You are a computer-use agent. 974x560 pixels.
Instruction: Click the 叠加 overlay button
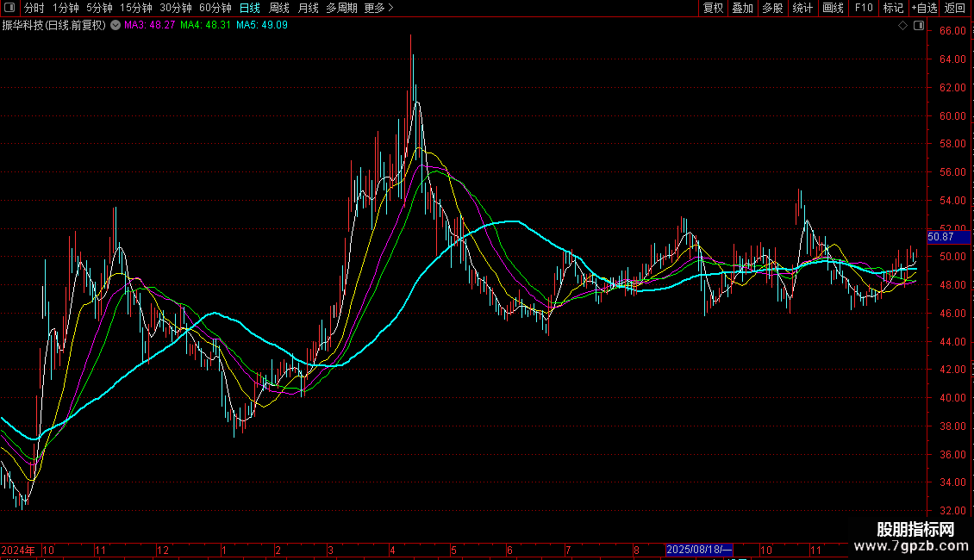pyautogui.click(x=742, y=8)
